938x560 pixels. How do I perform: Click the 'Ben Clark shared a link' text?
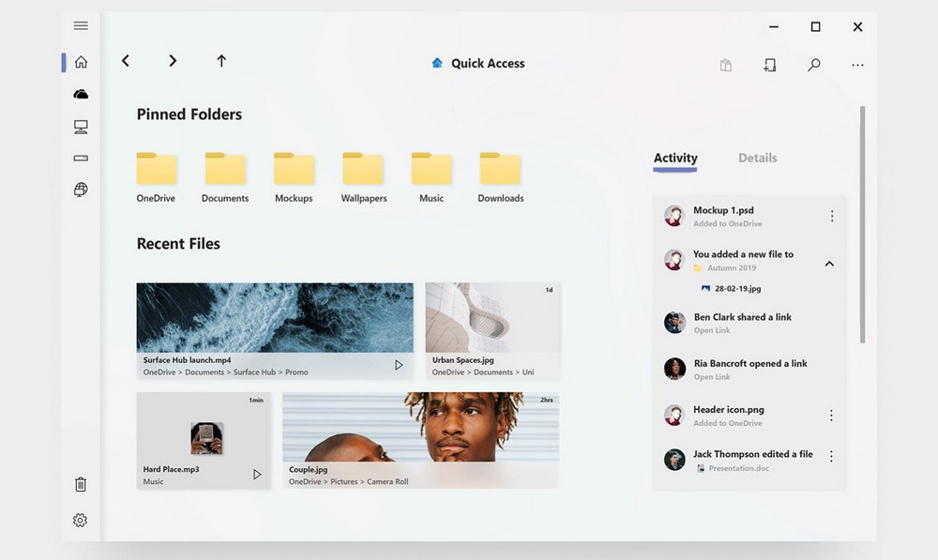[742, 317]
